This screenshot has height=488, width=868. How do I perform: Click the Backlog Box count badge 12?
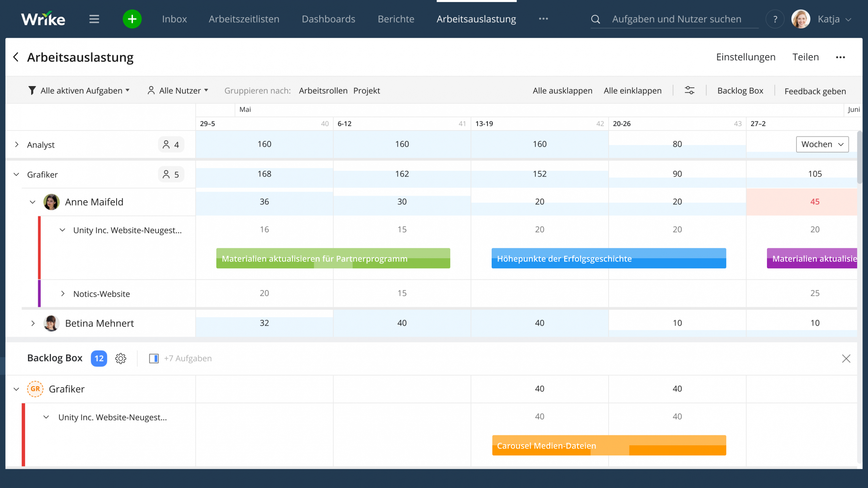[x=99, y=358]
